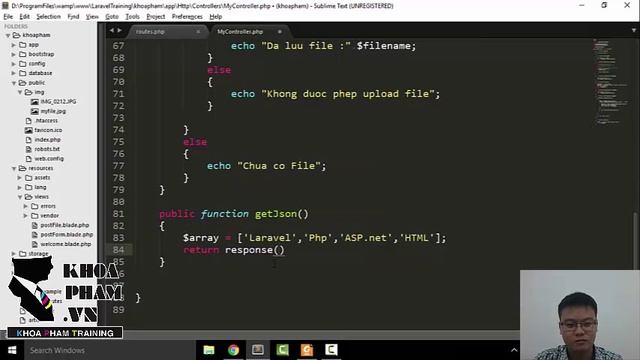Expand the assets folder
The height and width of the screenshot is (360, 640).
pos(20,178)
